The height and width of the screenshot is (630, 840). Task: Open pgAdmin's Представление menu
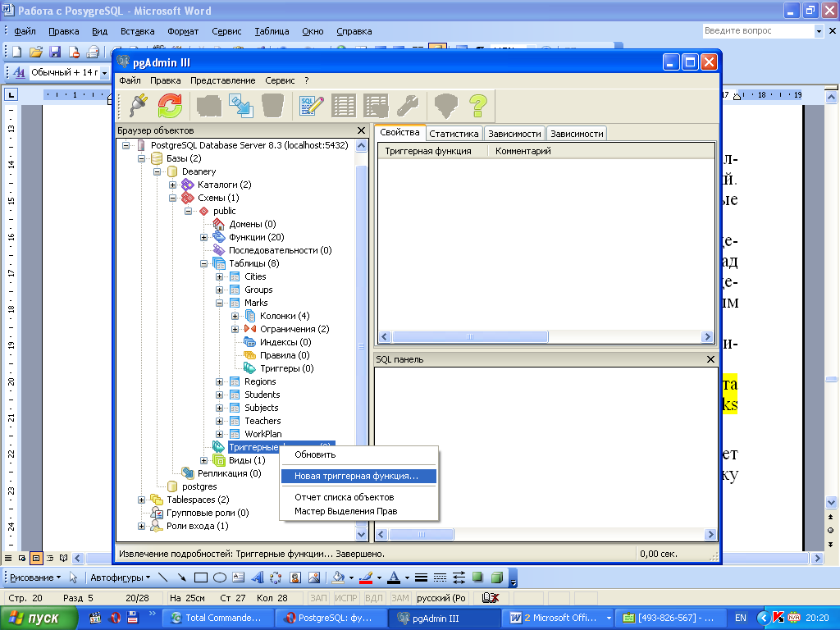coord(223,80)
